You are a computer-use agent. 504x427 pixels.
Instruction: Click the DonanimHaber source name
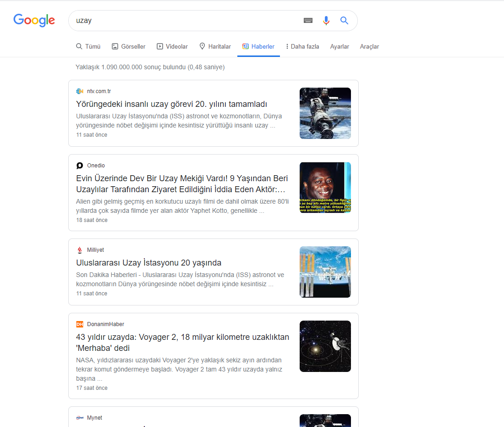click(x=105, y=324)
